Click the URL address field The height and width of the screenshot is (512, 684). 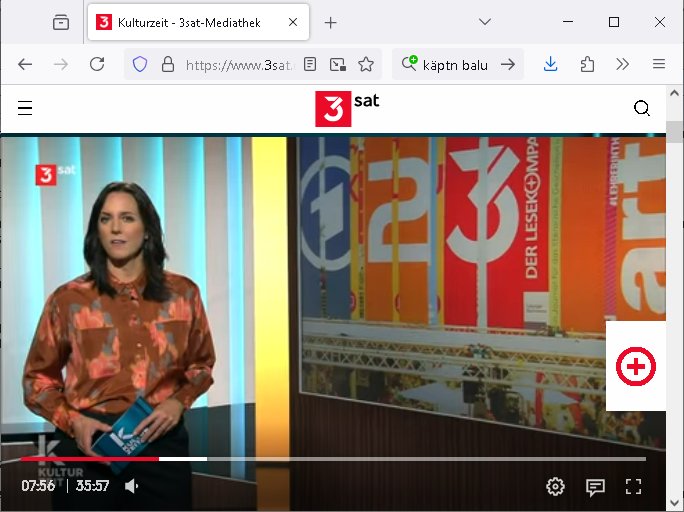point(238,64)
